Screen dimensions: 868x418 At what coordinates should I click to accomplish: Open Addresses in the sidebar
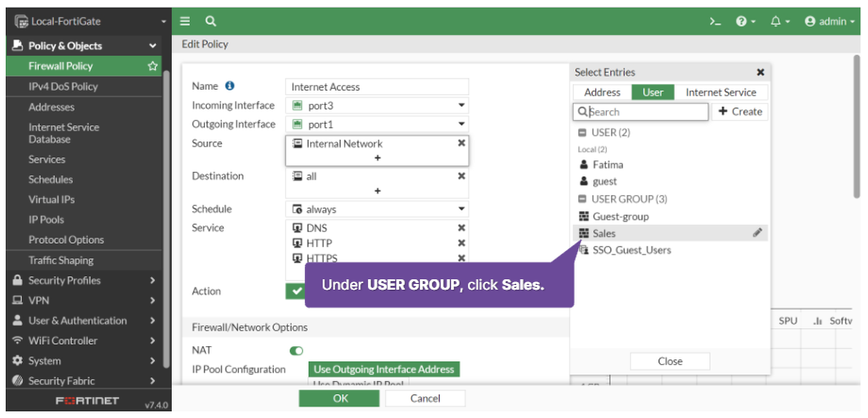pyautogui.click(x=52, y=107)
